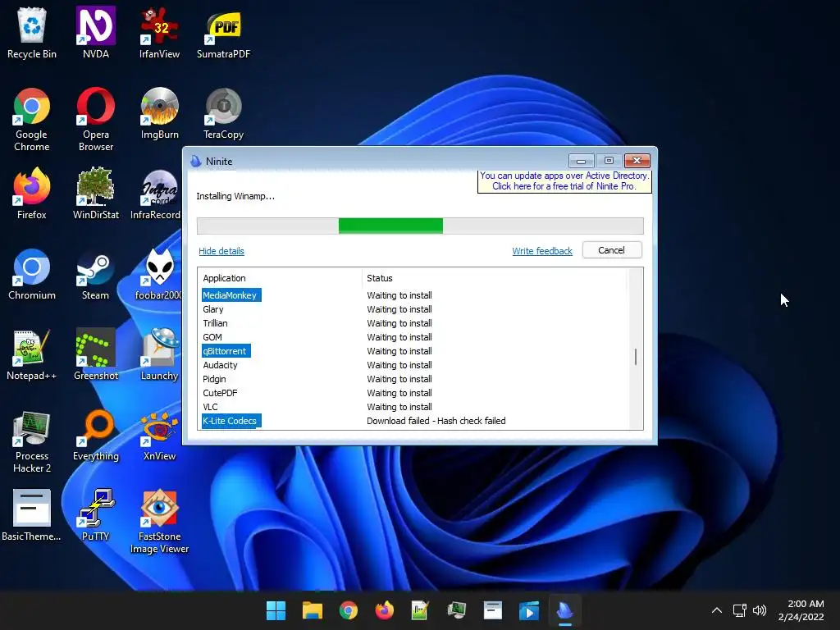Select the PuTTY desktop shortcut
This screenshot has height=630, width=840.
[95, 515]
